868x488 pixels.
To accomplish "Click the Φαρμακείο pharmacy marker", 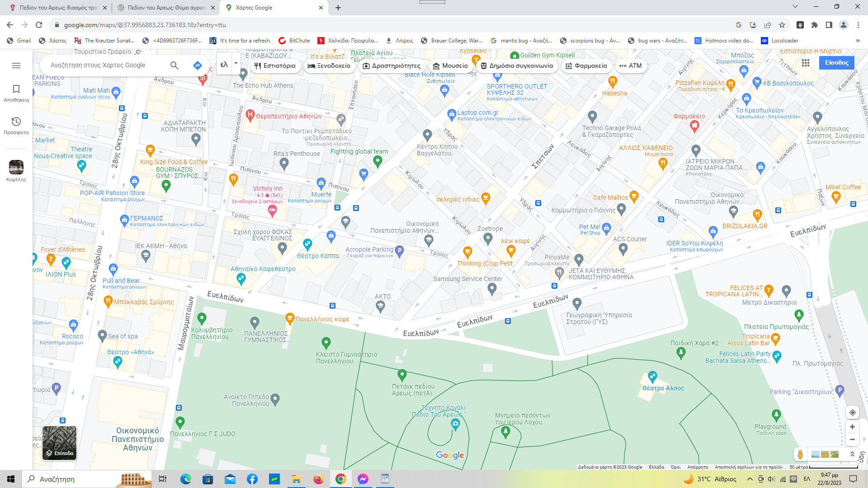I will tap(695, 126).
